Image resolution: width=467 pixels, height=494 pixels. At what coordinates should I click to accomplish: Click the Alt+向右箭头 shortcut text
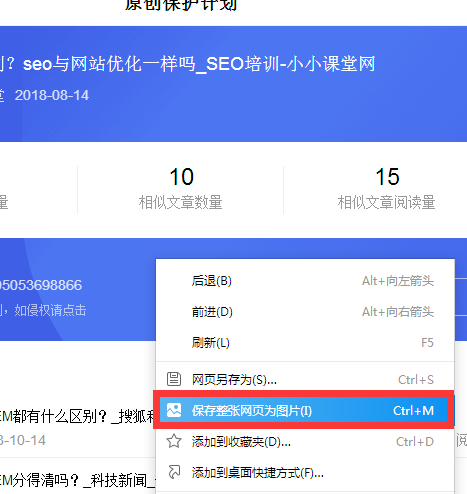(398, 312)
